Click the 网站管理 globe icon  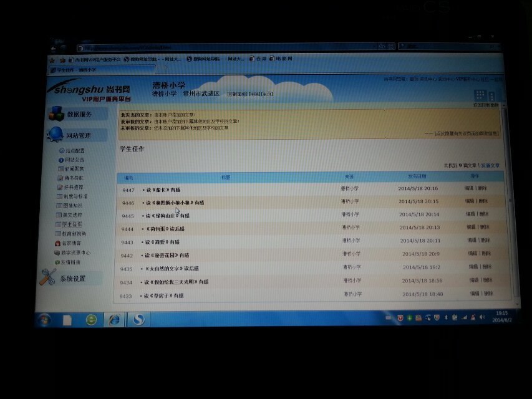pos(54,135)
